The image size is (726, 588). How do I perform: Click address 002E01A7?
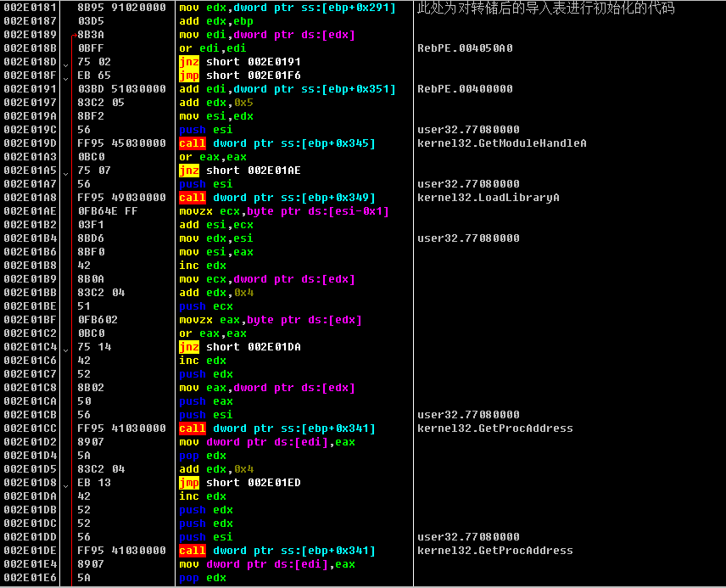[x=30, y=184]
